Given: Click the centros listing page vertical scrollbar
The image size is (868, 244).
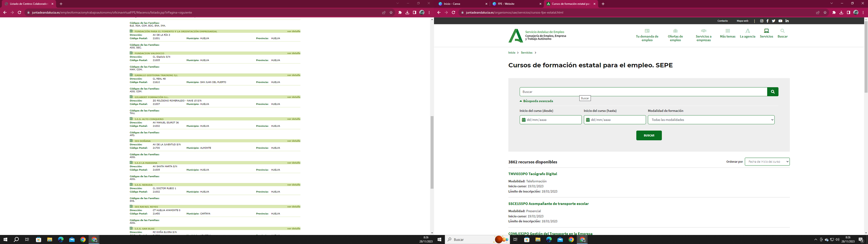Looking at the screenshot, I should [432, 152].
